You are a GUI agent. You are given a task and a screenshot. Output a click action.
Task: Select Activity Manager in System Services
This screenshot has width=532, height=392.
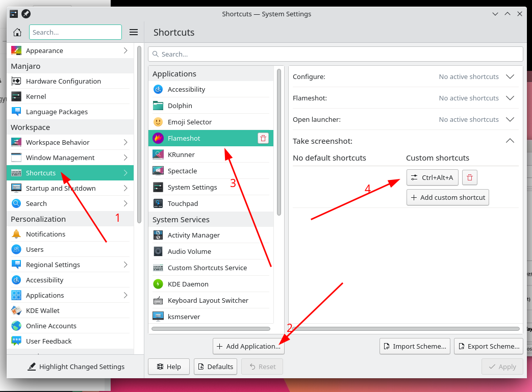click(x=211, y=235)
